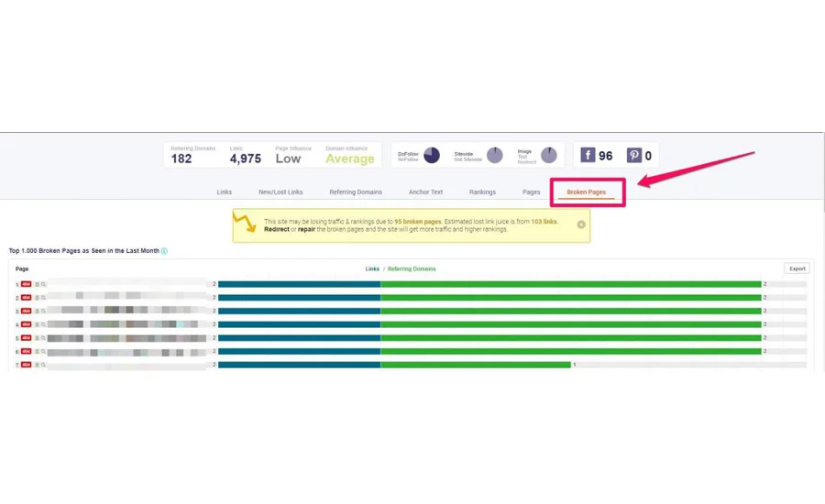Click the Links value 4,975
The width and height of the screenshot is (825, 504).
pyautogui.click(x=245, y=159)
